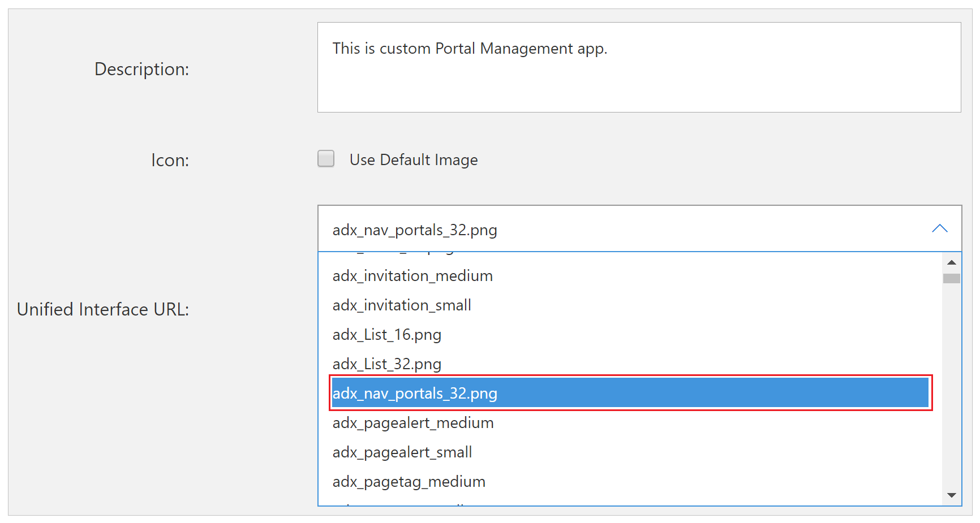Collapse the icon dropdown chevron

[x=939, y=228]
